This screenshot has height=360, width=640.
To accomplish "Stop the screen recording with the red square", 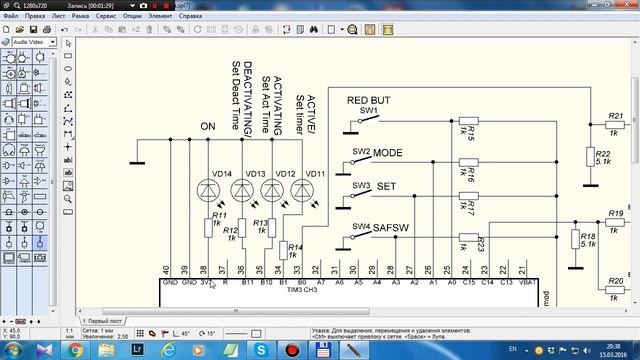I will 166,6.
